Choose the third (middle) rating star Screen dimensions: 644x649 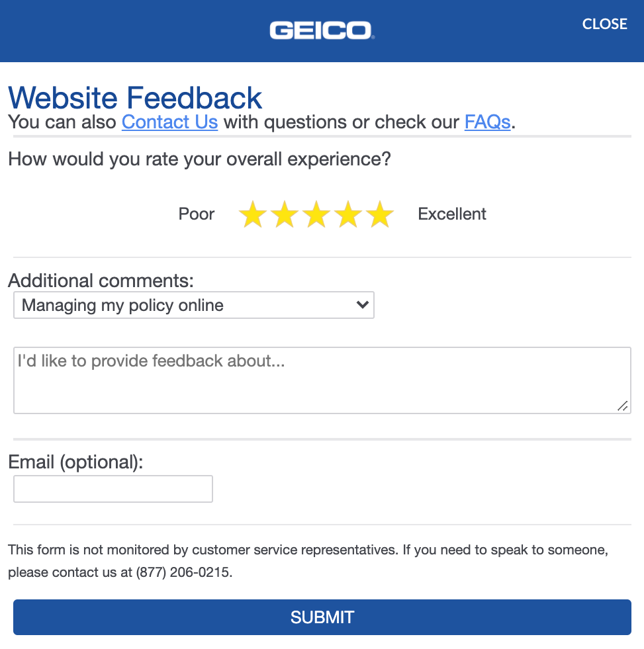tap(316, 215)
